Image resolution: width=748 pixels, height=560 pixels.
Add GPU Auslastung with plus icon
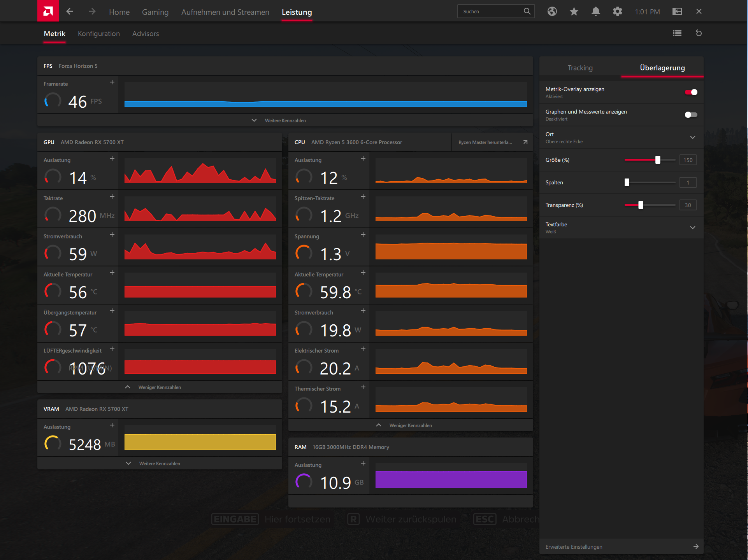[112, 158]
